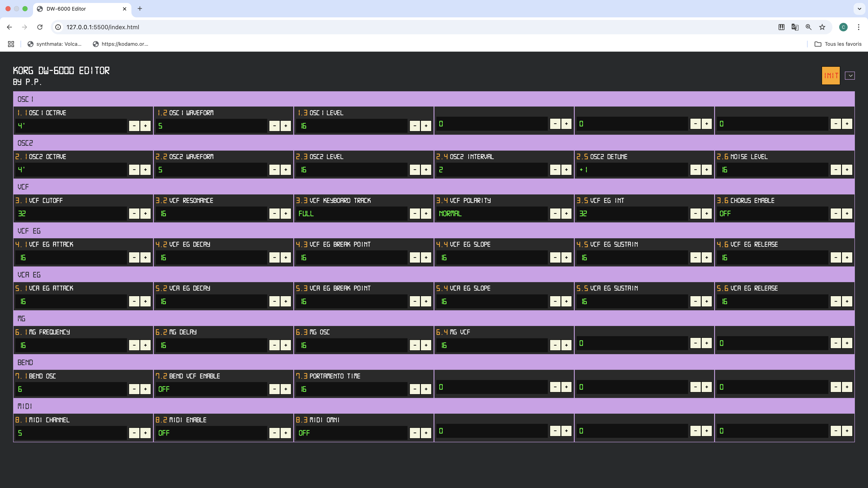Decrease MG Delay value
Screen dimensions: 868x488
click(275, 345)
